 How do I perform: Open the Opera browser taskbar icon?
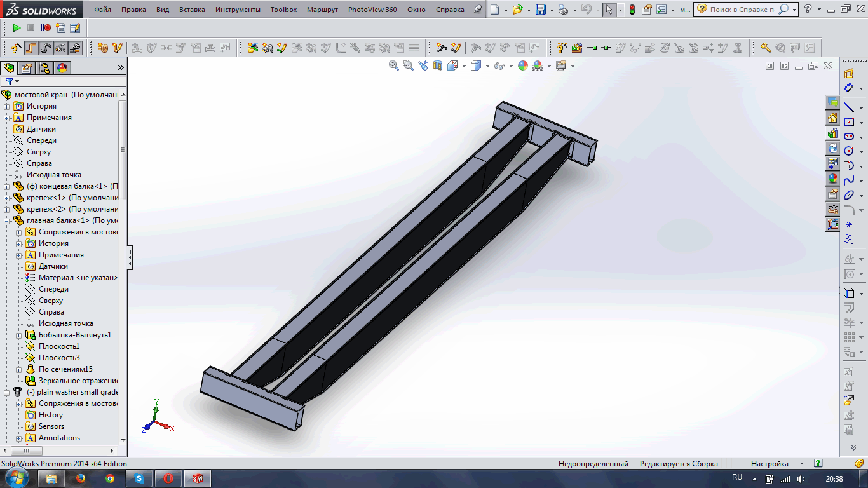[168, 478]
